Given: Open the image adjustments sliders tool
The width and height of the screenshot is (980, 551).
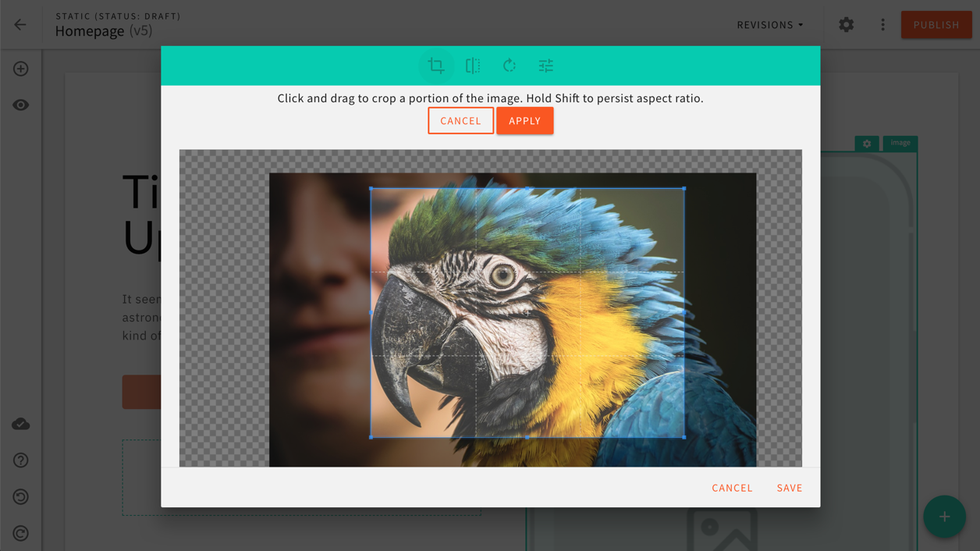Looking at the screenshot, I should 546,66.
